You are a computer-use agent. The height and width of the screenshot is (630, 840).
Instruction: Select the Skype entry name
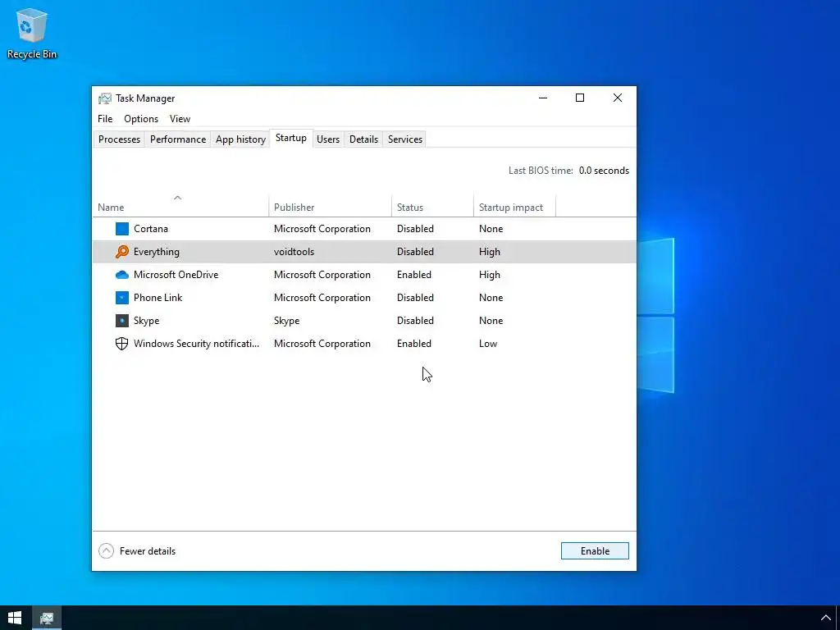coord(146,321)
